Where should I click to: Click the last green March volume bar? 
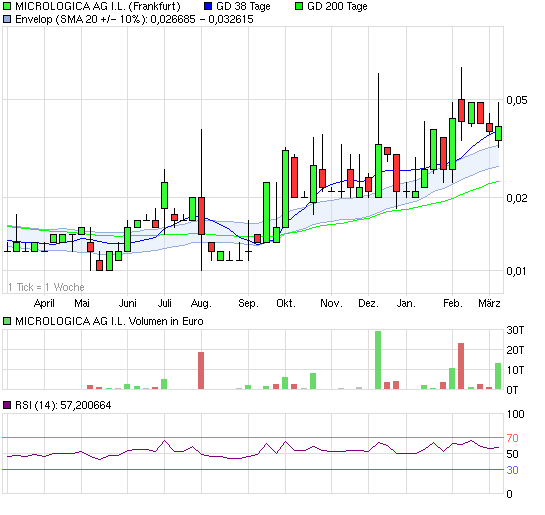point(498,376)
